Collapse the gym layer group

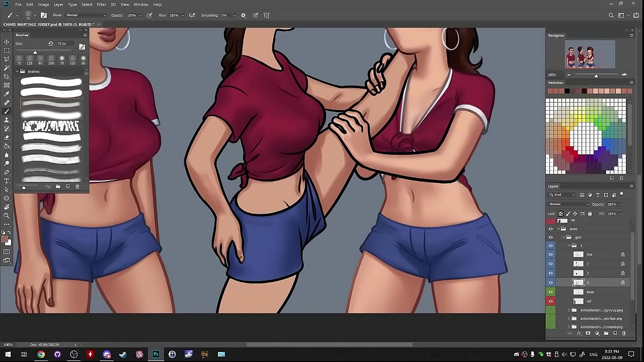[x=563, y=237]
